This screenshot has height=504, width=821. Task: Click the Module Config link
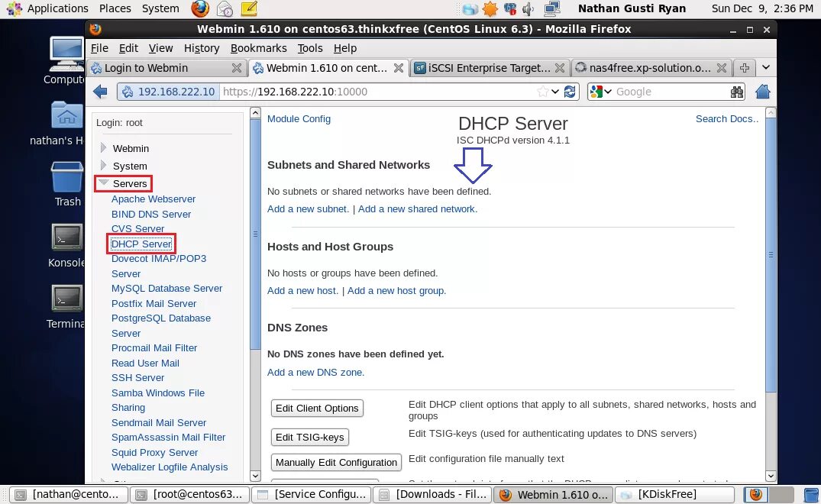pos(299,119)
